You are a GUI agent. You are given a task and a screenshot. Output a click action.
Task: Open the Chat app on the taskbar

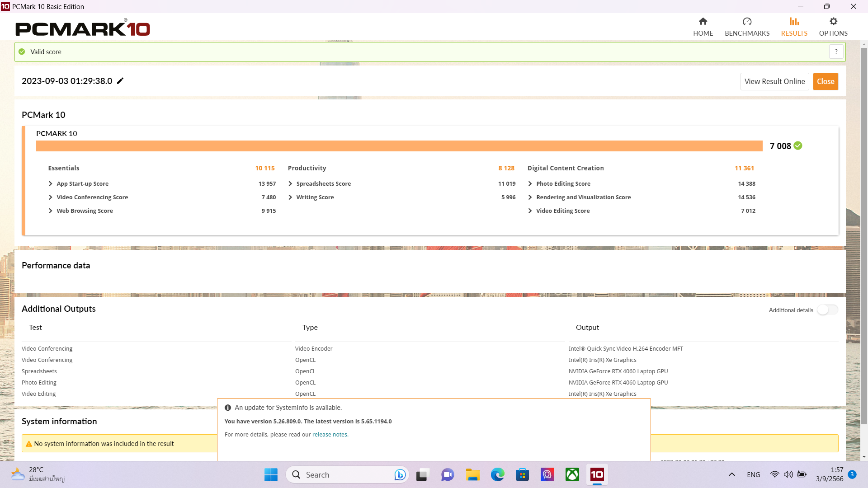pos(448,474)
